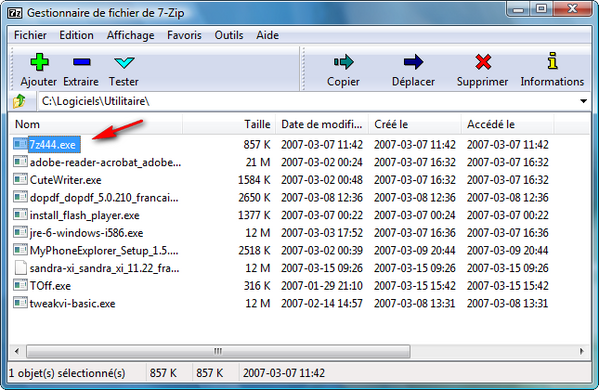Screen dimensions: 599x390
Task: Click the jre-6-windows-i586.exe file icon
Action: tap(20, 232)
